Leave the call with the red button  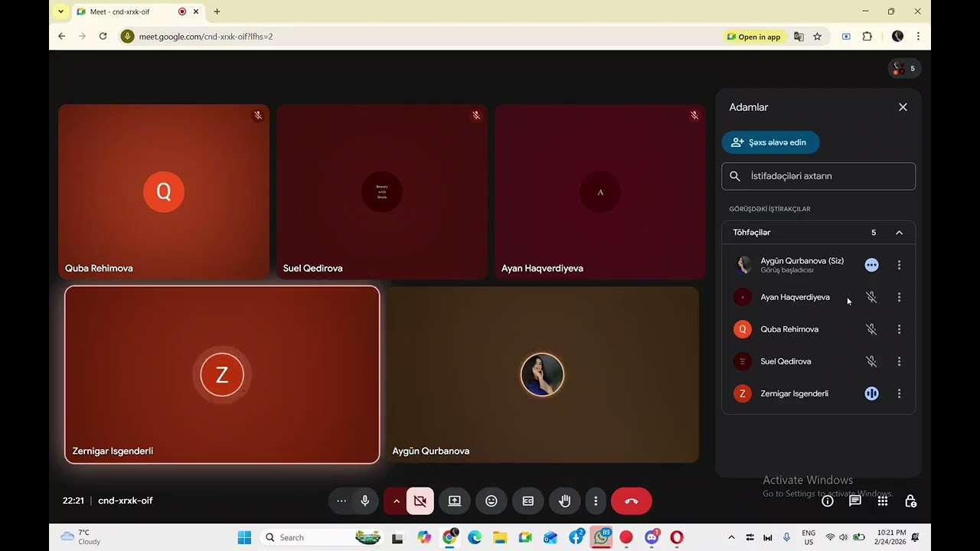[x=632, y=501]
